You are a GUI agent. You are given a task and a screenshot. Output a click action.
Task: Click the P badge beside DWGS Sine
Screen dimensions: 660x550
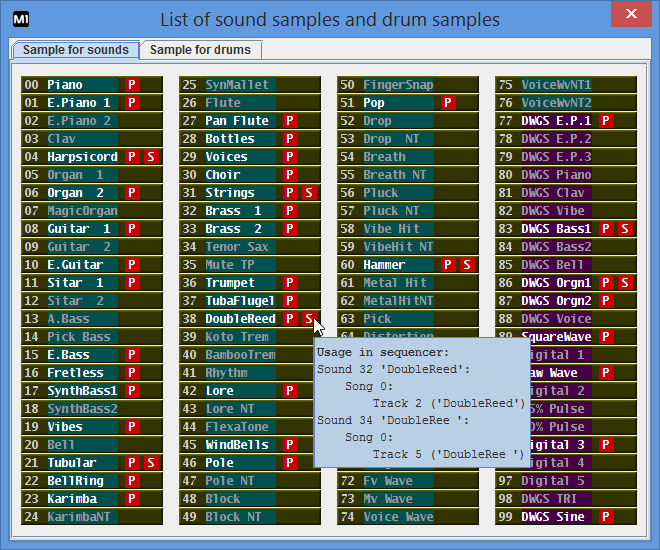[x=606, y=517]
